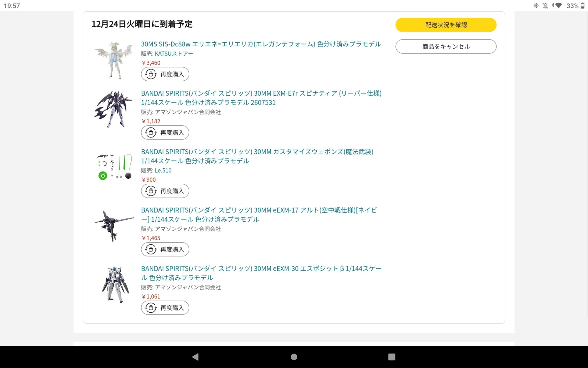Tap アマゾンジャパン合同会社 seller under eEXM-17 アルト
This screenshot has height=368, width=588.
188,229
